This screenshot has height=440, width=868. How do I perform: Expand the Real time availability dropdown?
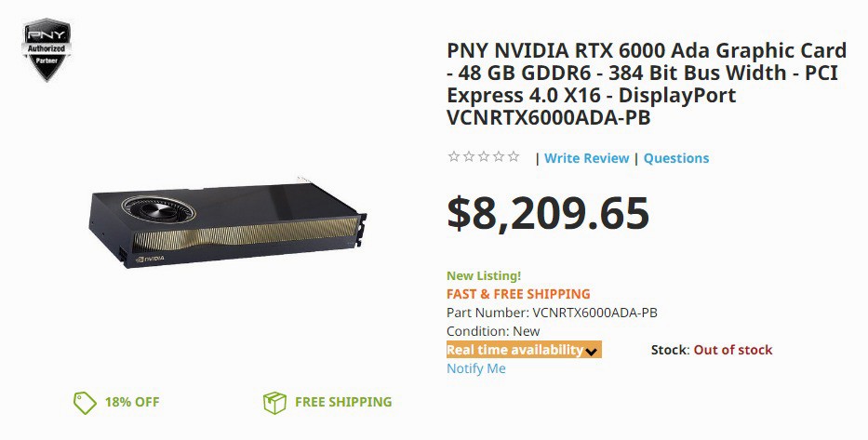(515, 350)
